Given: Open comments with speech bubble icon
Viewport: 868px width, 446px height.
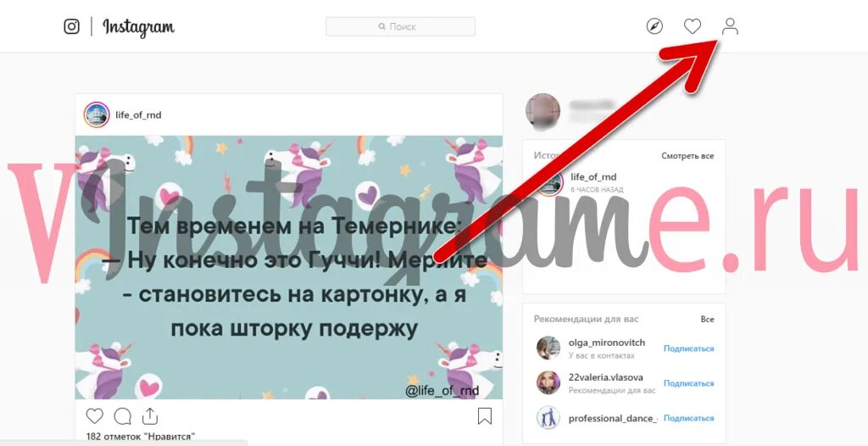Looking at the screenshot, I should [122, 415].
